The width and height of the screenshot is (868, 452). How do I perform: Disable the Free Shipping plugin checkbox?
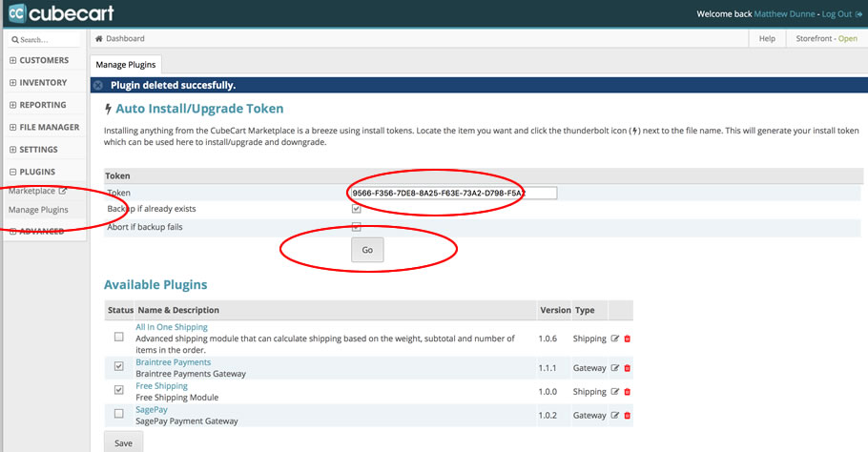(x=118, y=390)
